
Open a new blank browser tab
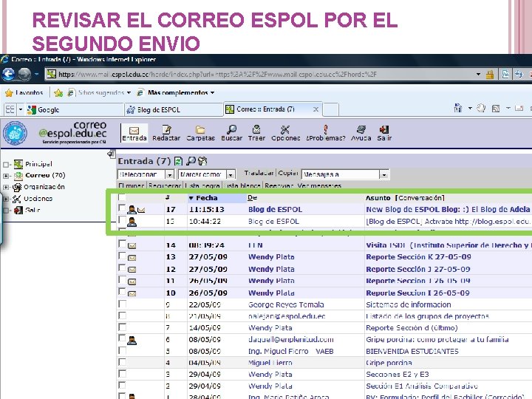(x=331, y=109)
